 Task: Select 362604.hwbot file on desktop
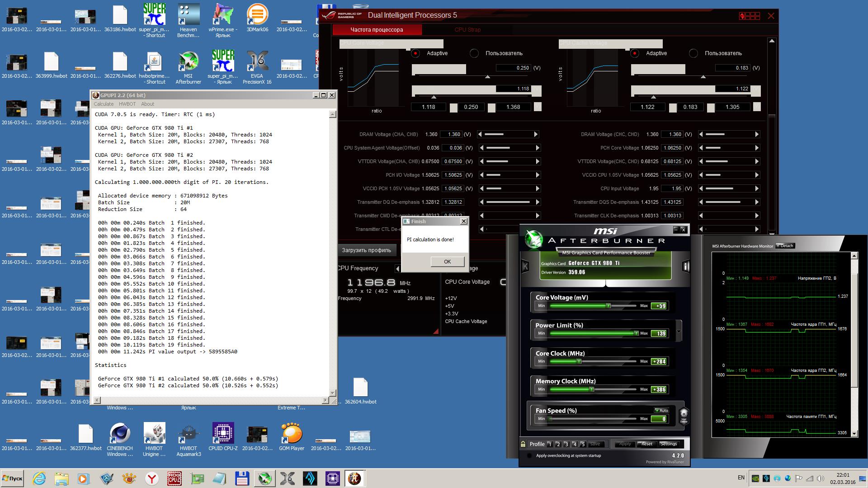click(x=360, y=391)
